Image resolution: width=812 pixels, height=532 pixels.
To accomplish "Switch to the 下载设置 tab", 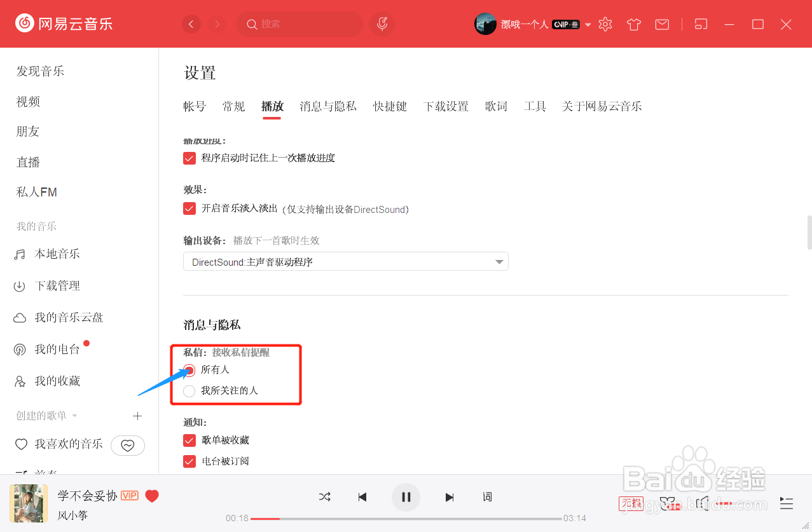I will 446,106.
